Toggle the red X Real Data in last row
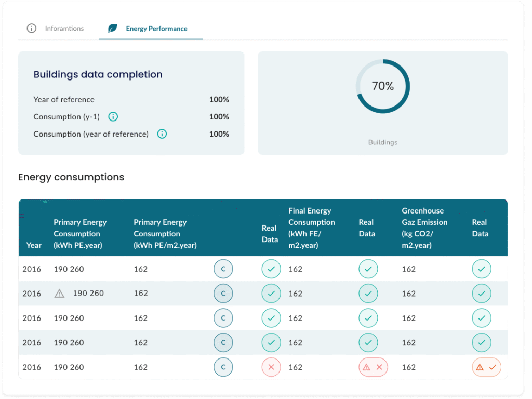This screenshot has width=532, height=399. click(x=271, y=367)
